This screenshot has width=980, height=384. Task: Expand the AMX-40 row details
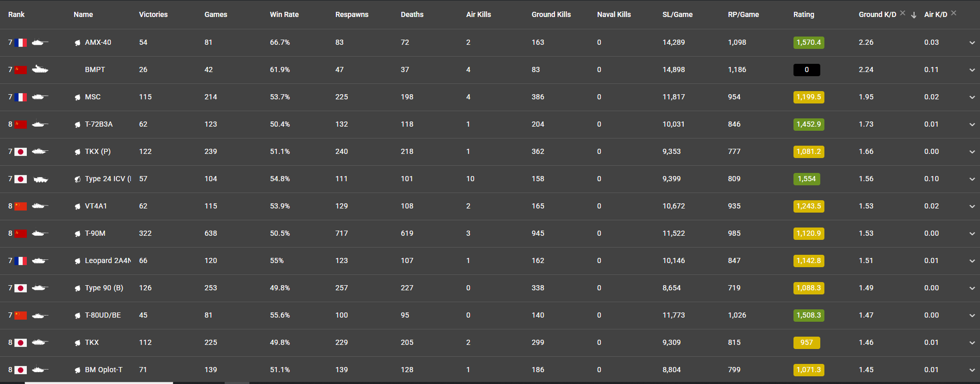(972, 43)
